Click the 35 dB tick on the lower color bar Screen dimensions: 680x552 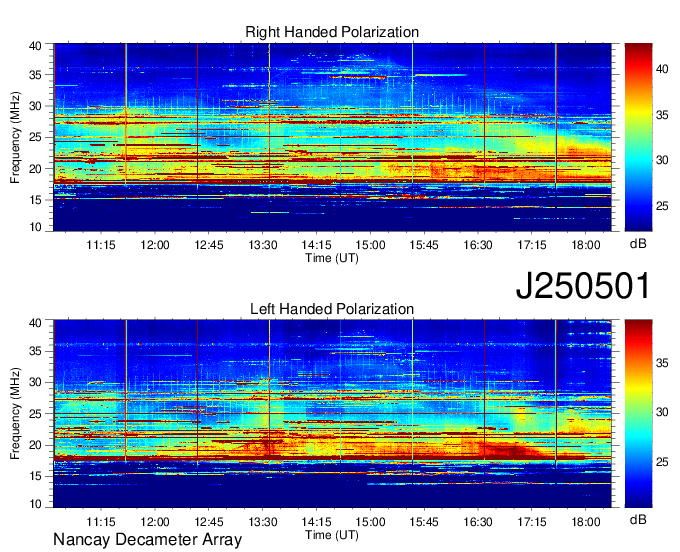click(x=662, y=363)
